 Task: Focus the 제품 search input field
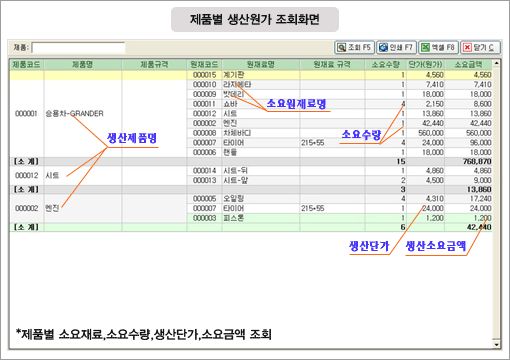click(x=78, y=48)
